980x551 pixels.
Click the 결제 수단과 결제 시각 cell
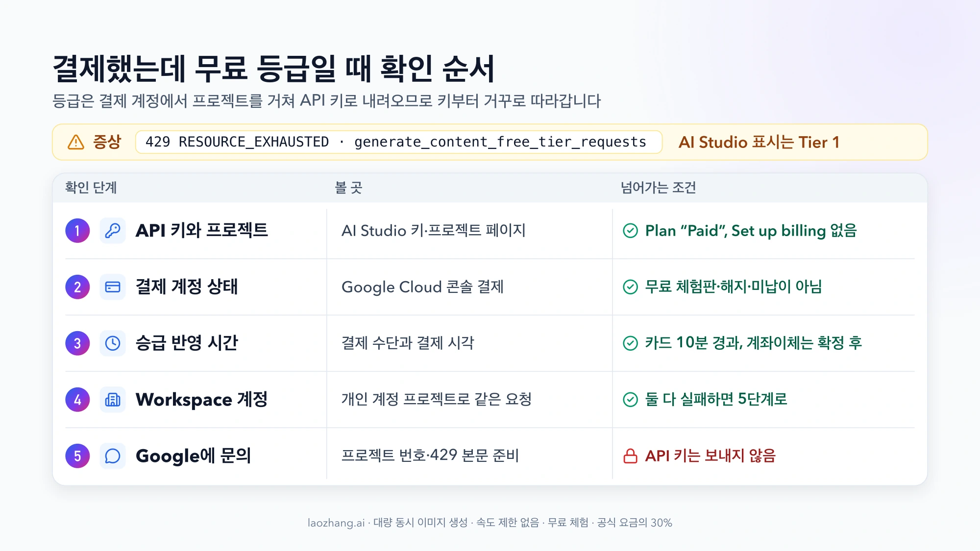coord(408,343)
